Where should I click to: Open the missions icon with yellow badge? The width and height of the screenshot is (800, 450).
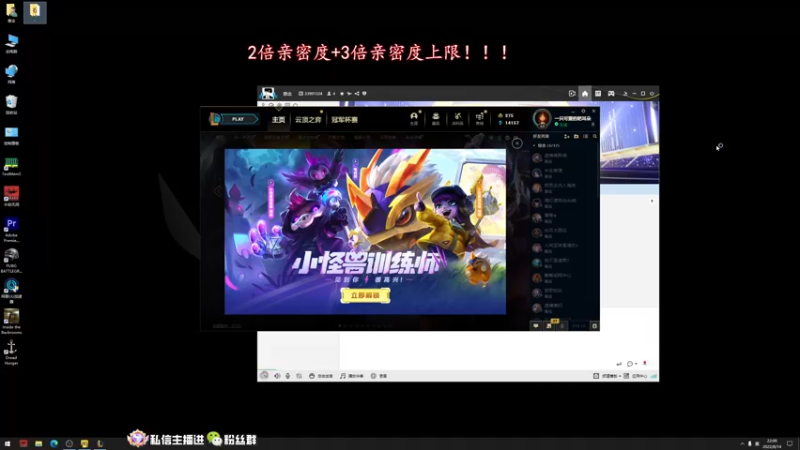point(549,326)
